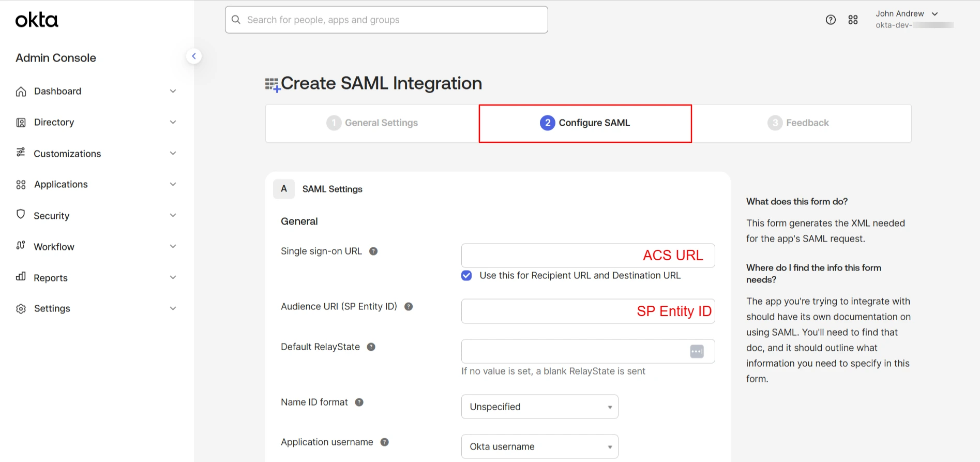Click the Dashboard home icon
This screenshot has width=980, height=462.
coord(21,92)
